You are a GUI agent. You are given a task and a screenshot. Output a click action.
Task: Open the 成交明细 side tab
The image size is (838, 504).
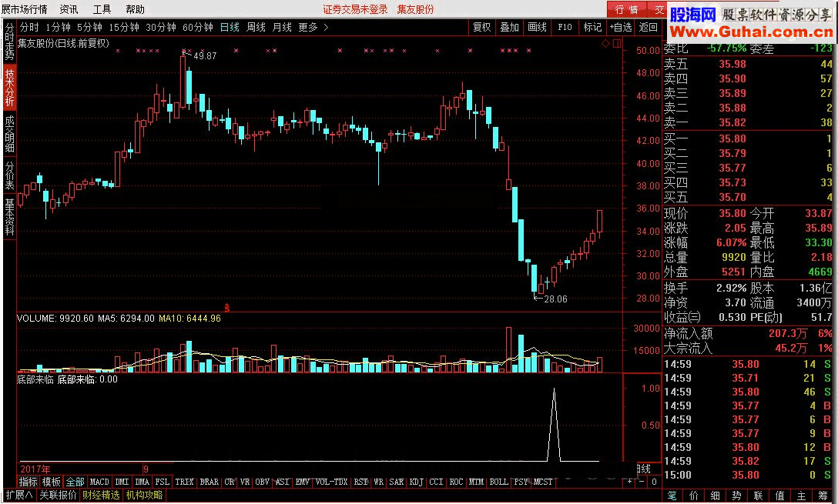[x=9, y=133]
